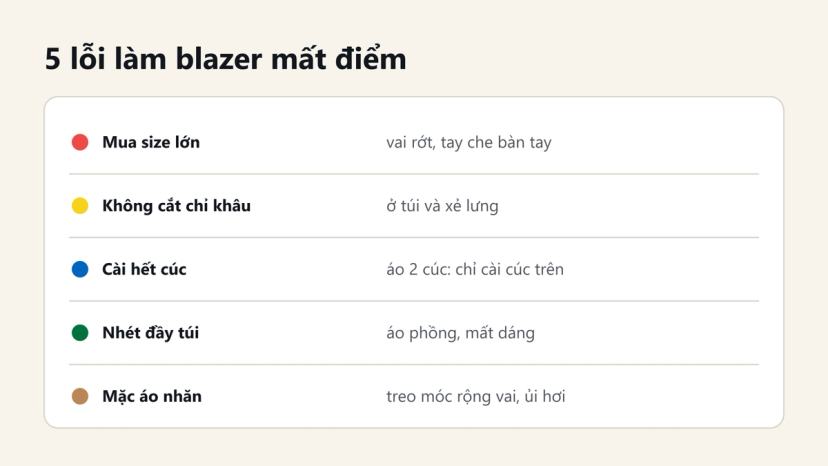
Task: Click the number 5 in the heading
Action: [x=52, y=59]
